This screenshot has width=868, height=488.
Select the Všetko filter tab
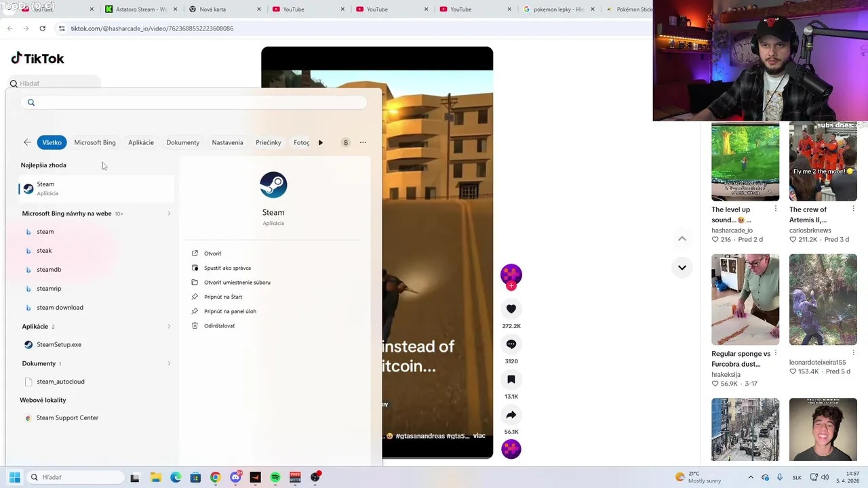[x=52, y=142]
